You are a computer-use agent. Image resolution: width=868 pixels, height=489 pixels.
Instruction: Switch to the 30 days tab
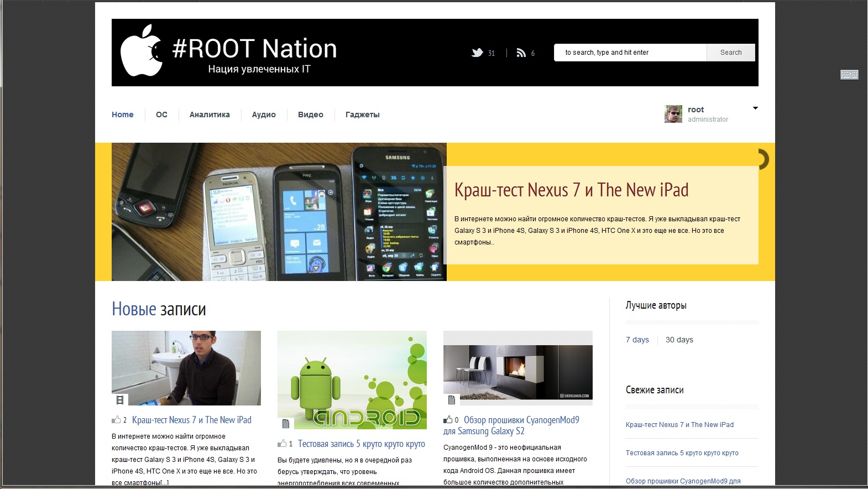pyautogui.click(x=679, y=340)
